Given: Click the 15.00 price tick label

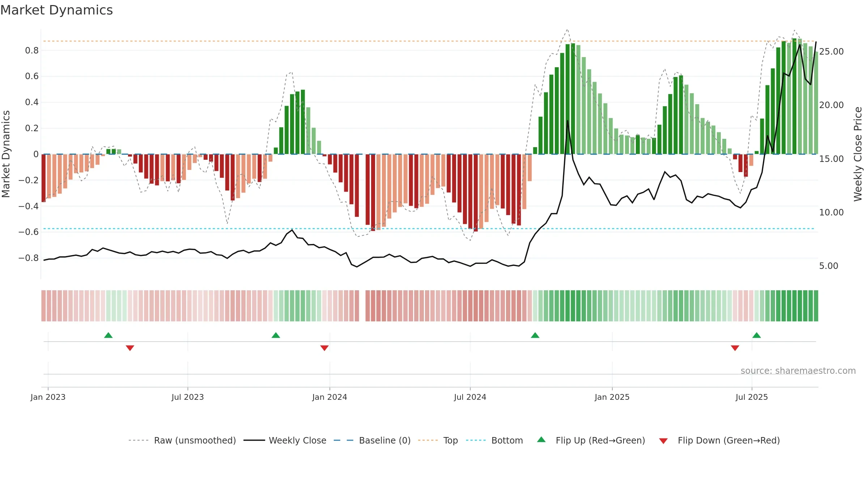Looking at the screenshot, I should 831,159.
